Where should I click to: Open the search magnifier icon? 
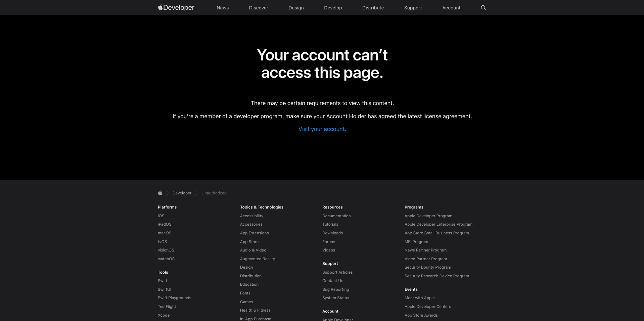pos(484,8)
